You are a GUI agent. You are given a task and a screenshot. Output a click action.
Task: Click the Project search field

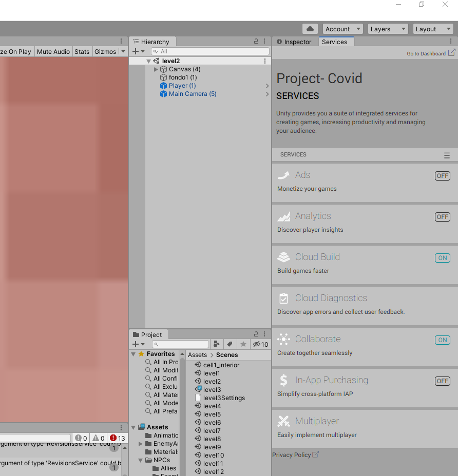pyautogui.click(x=181, y=344)
